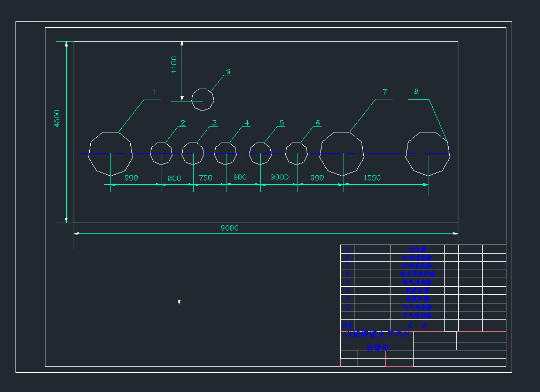Select the large polygon for equipment 7
540x392 pixels.
point(342,154)
